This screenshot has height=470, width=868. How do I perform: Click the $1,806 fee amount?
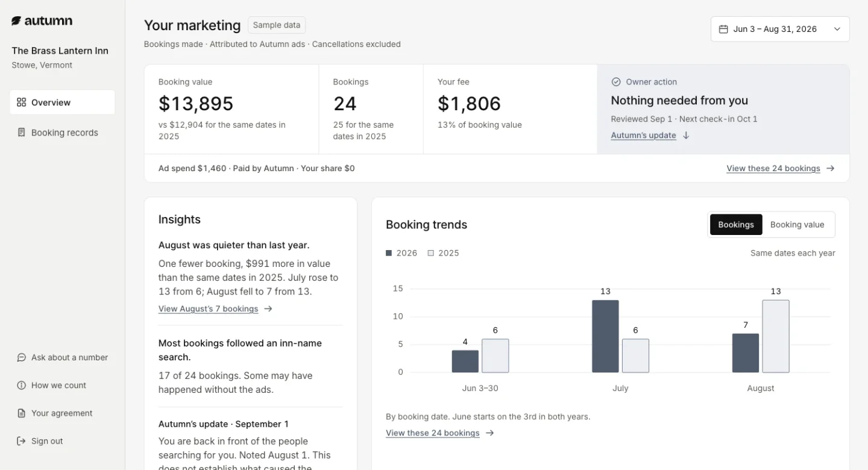pyautogui.click(x=469, y=104)
